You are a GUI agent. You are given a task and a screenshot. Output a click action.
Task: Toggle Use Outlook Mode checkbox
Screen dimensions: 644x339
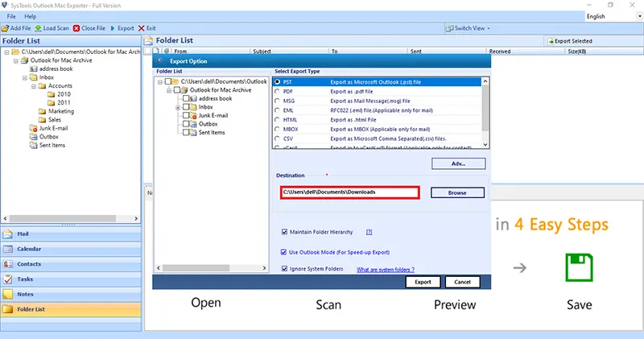(283, 252)
